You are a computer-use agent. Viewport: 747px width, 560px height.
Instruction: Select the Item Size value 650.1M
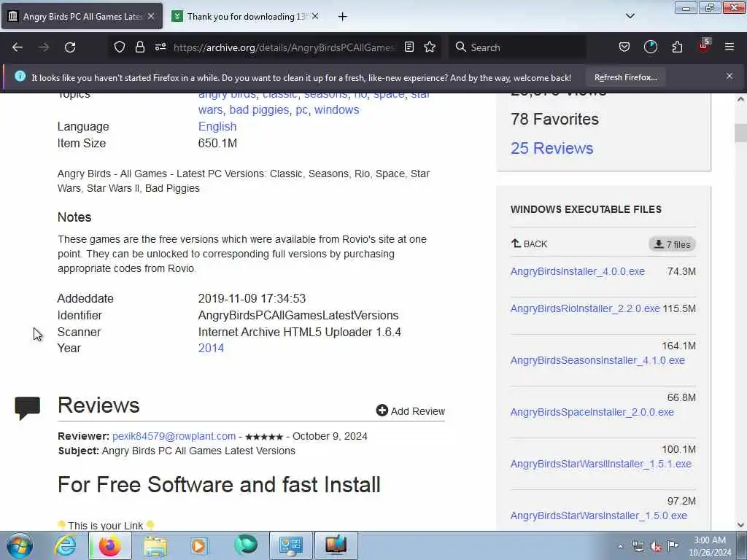217,144
